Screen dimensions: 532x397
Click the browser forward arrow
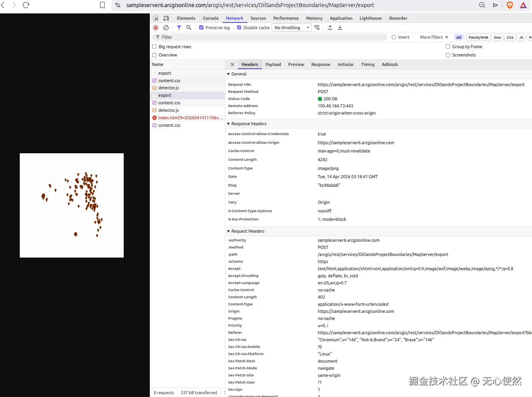click(14, 5)
